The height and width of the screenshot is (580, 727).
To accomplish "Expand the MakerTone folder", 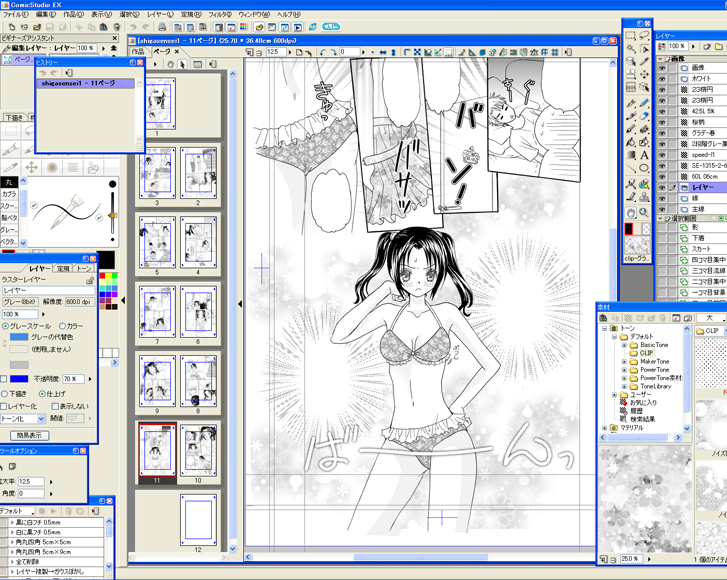I will [x=624, y=362].
